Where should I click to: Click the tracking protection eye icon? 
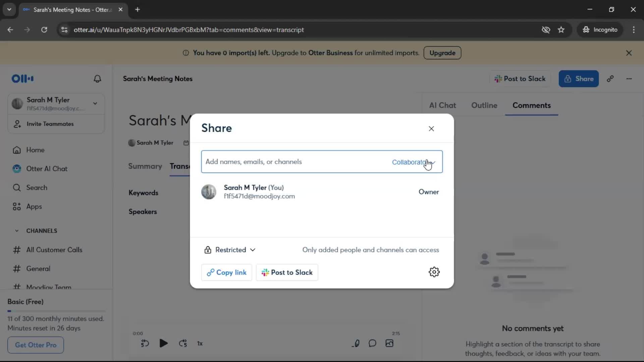coord(546,30)
